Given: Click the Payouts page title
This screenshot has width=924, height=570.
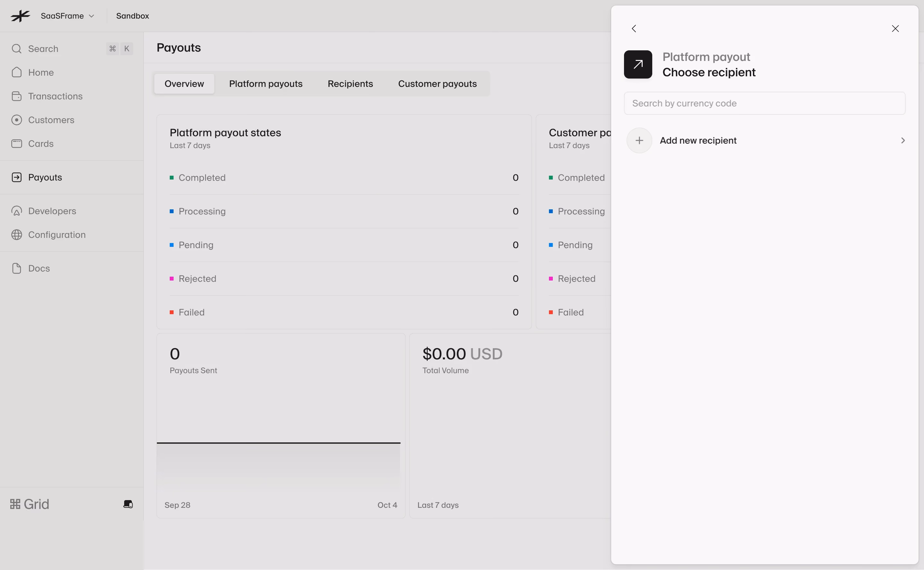Looking at the screenshot, I should [x=178, y=48].
